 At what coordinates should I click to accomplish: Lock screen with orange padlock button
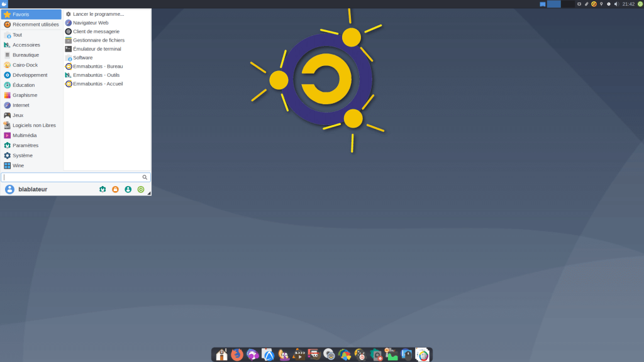point(116,189)
